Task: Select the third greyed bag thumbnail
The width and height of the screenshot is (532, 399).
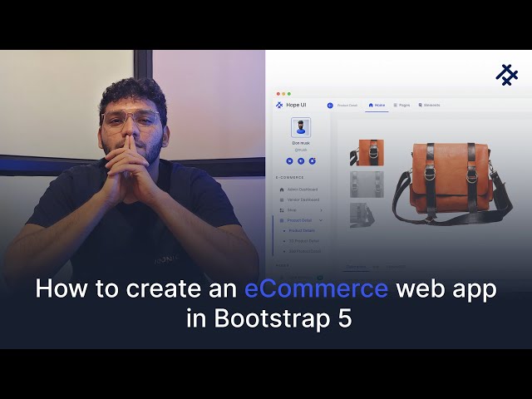Action: (362, 215)
